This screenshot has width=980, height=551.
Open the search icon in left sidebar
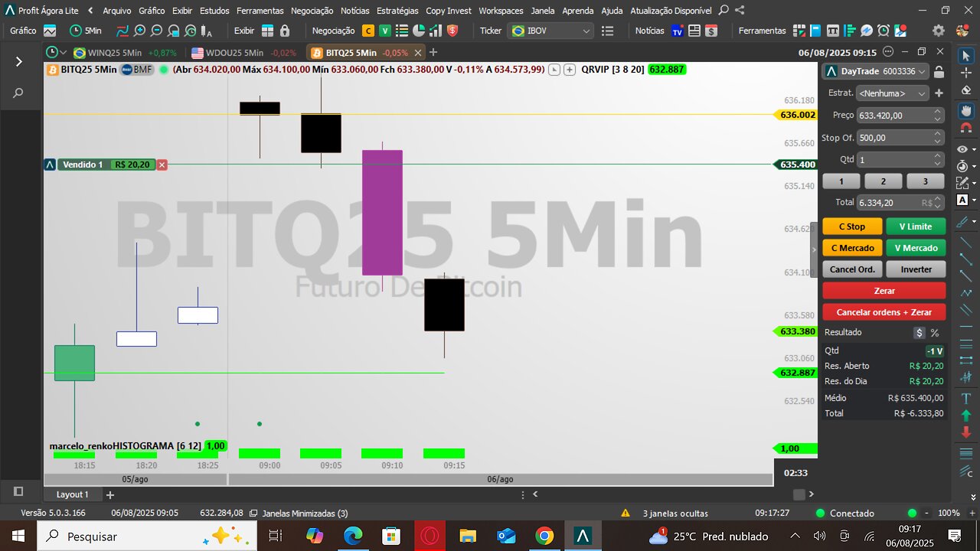(x=18, y=93)
